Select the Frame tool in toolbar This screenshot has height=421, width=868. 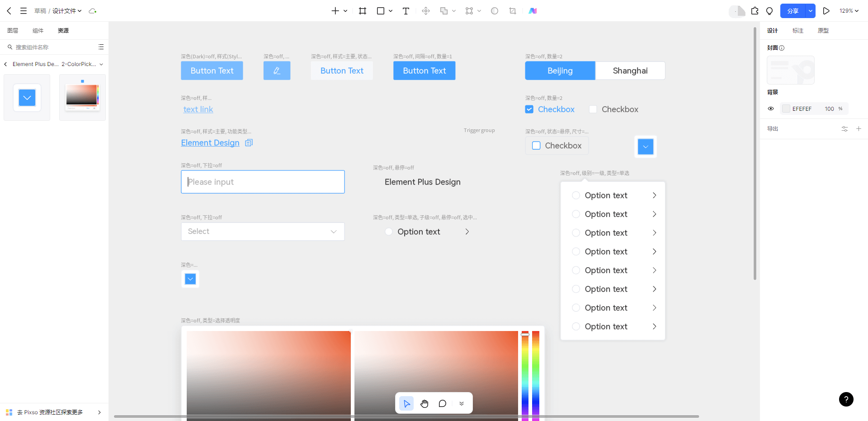coord(362,11)
